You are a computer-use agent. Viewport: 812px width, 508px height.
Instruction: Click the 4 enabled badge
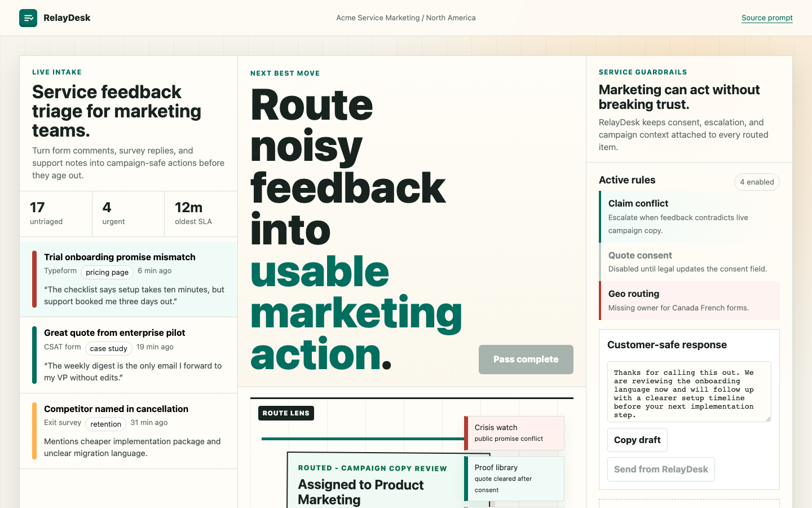[757, 182]
